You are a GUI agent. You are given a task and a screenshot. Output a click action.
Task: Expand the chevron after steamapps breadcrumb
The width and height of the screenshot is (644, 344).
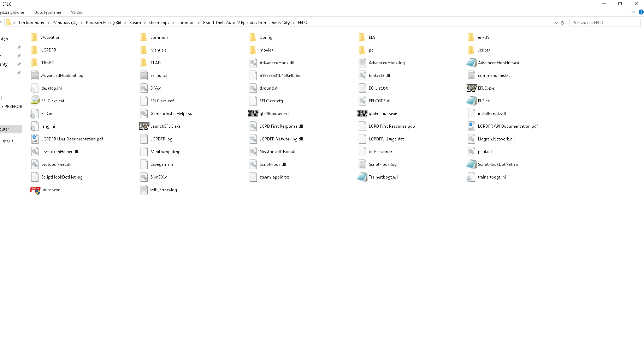173,23
